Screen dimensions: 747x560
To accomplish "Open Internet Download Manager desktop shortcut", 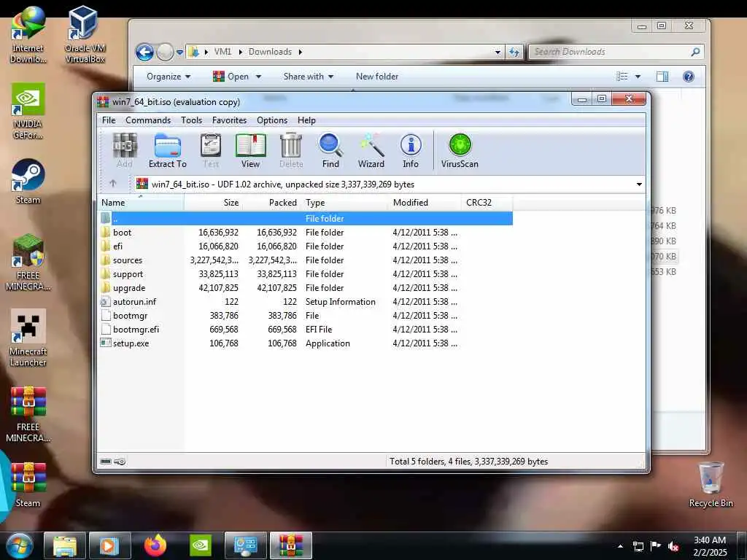I will 28,34.
